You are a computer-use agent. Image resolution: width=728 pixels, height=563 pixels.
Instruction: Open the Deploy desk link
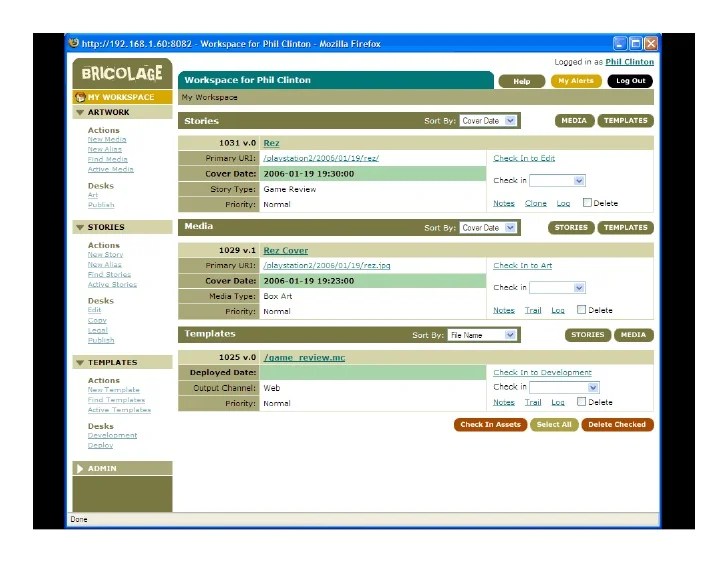(100, 446)
